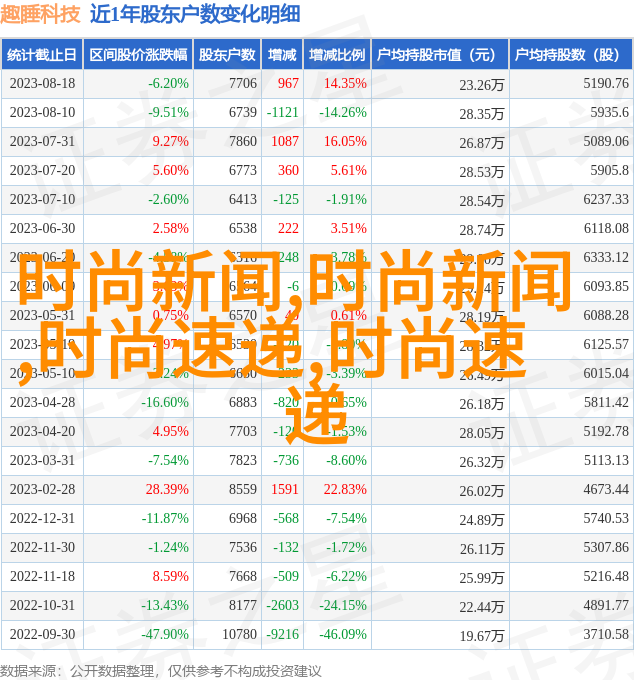Select the date cell 2023-04-20
Image resolution: width=634 pixels, height=680 pixels.
click(42, 432)
